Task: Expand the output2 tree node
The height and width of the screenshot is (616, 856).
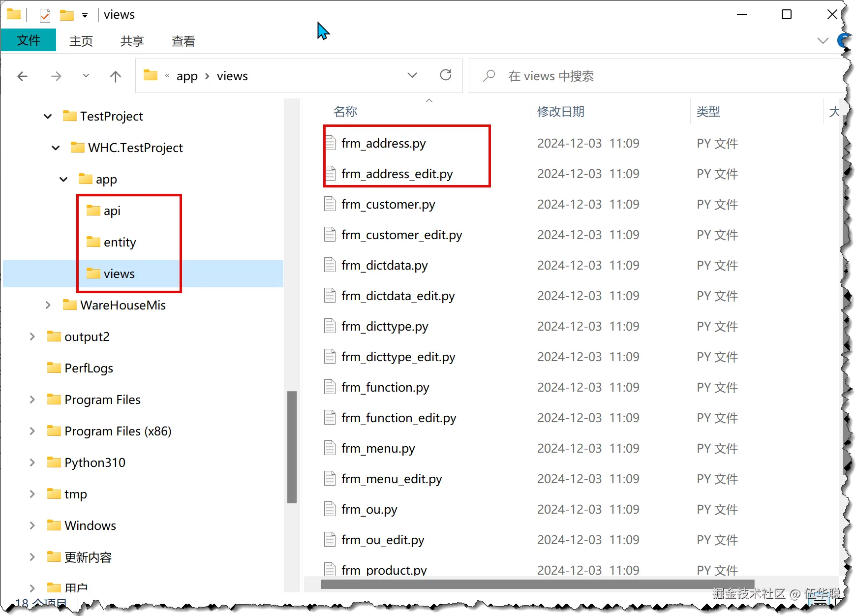Action: coord(32,337)
